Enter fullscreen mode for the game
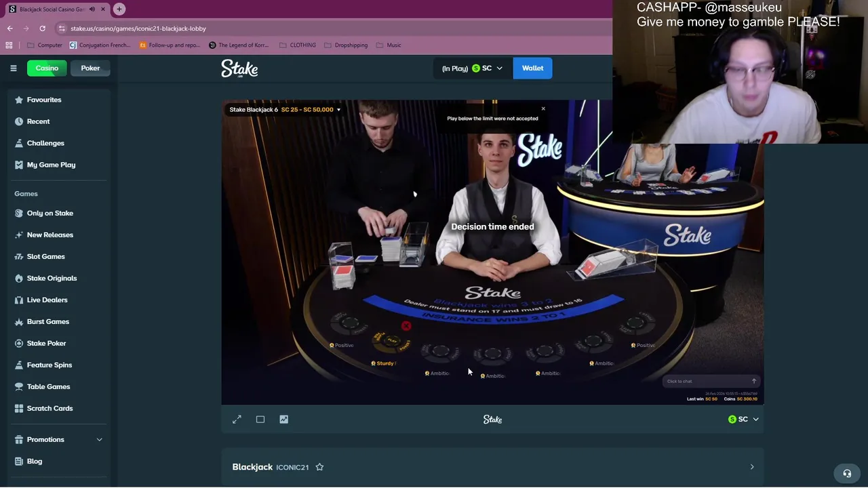The image size is (868, 488). (237, 420)
